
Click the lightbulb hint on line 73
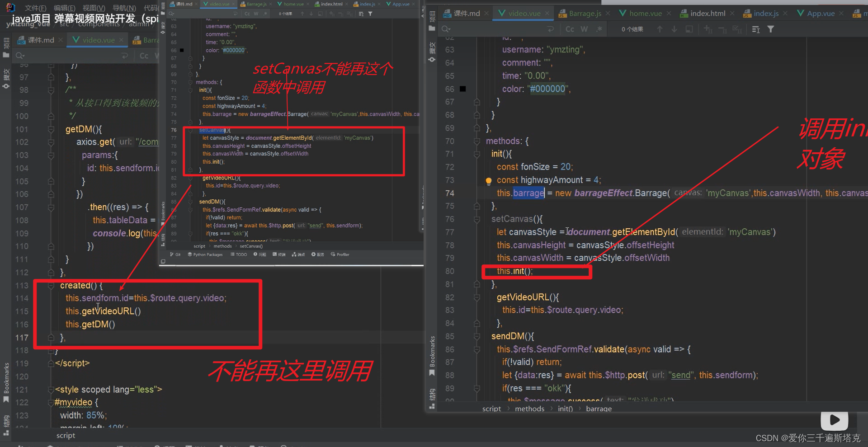pyautogui.click(x=489, y=181)
